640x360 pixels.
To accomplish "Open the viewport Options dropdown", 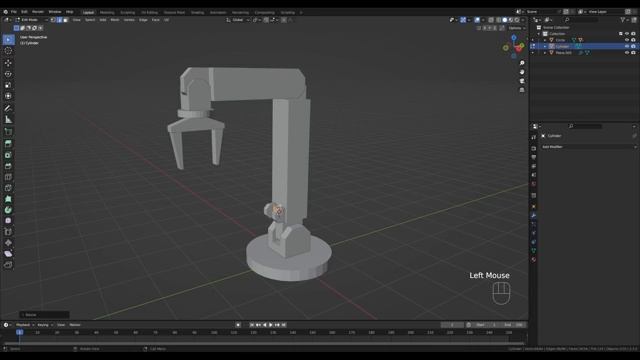I will coord(517,28).
